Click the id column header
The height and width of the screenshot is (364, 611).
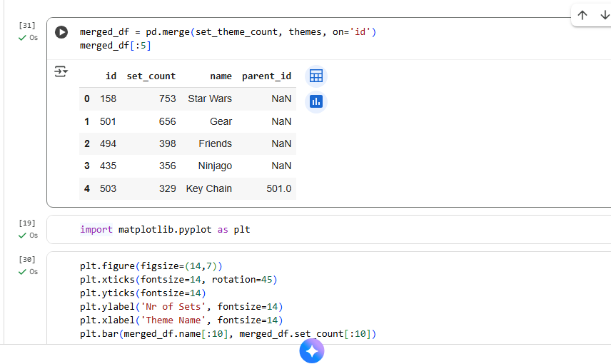[111, 76]
